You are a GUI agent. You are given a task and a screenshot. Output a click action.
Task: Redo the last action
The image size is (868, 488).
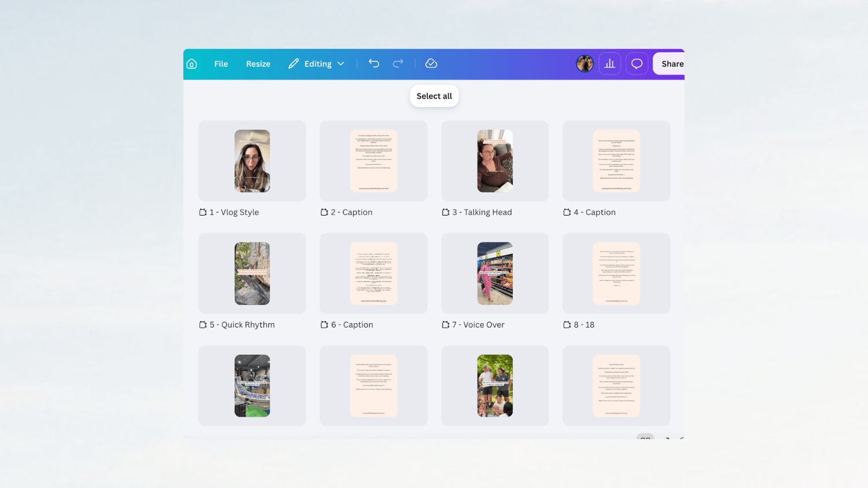pyautogui.click(x=398, y=64)
